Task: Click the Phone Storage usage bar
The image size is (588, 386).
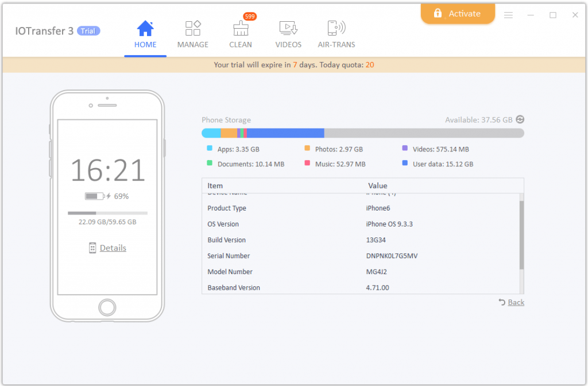Action: coord(362,132)
